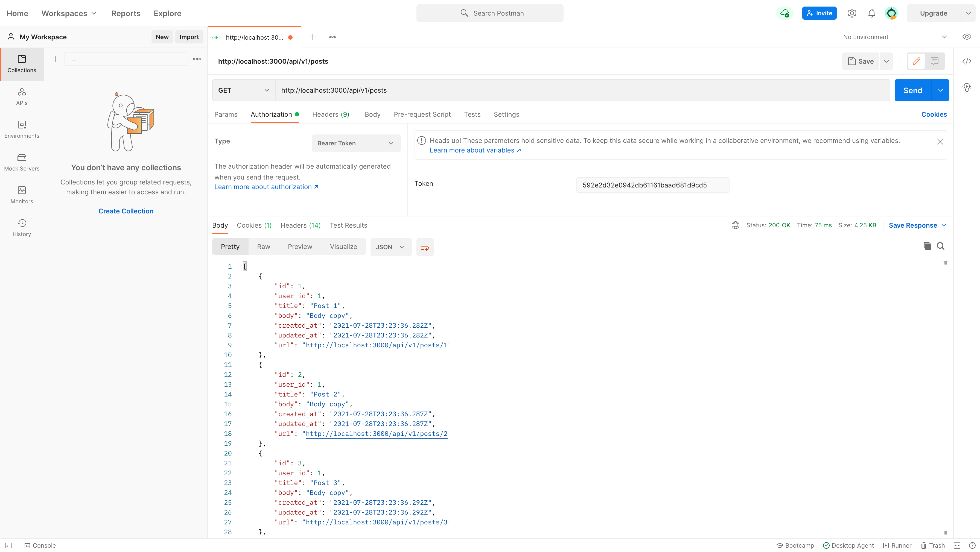
Task: Open the Tests tab
Action: [x=472, y=114]
